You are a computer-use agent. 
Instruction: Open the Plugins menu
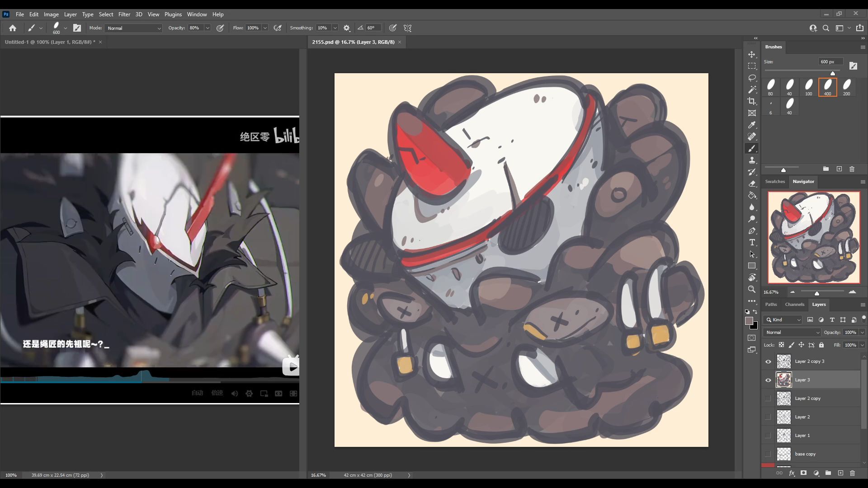point(173,14)
